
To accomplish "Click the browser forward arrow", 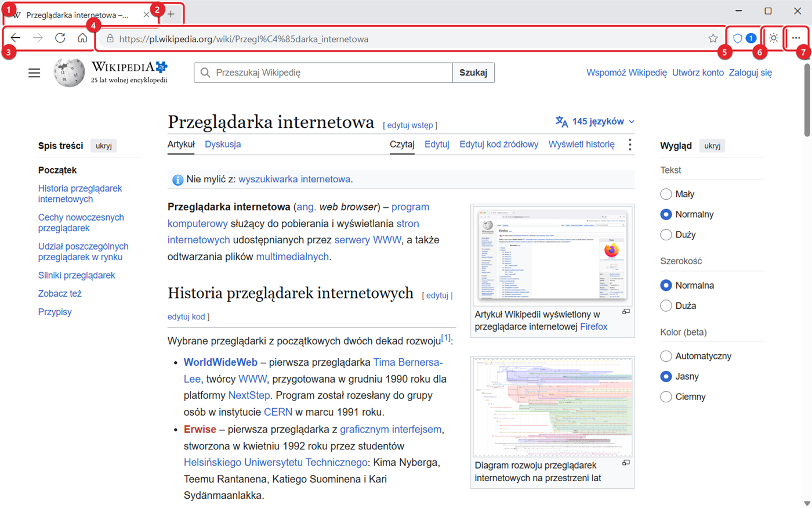I will pyautogui.click(x=38, y=38).
